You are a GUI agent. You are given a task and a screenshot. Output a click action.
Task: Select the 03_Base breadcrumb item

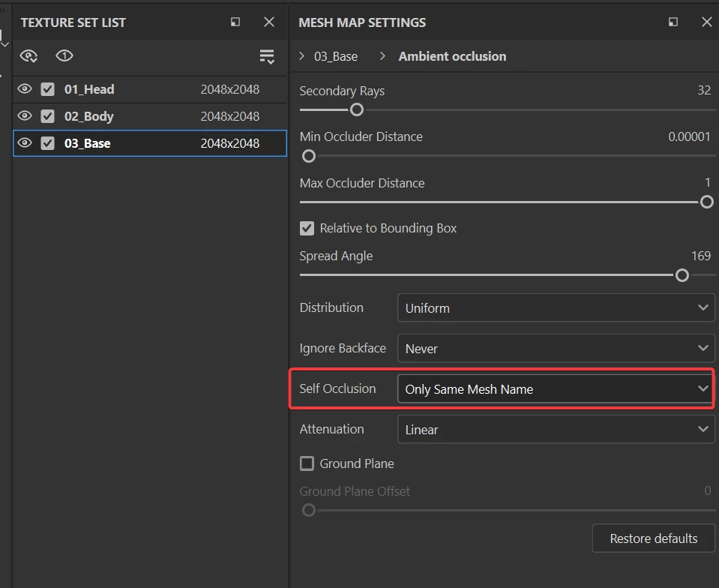pos(335,56)
